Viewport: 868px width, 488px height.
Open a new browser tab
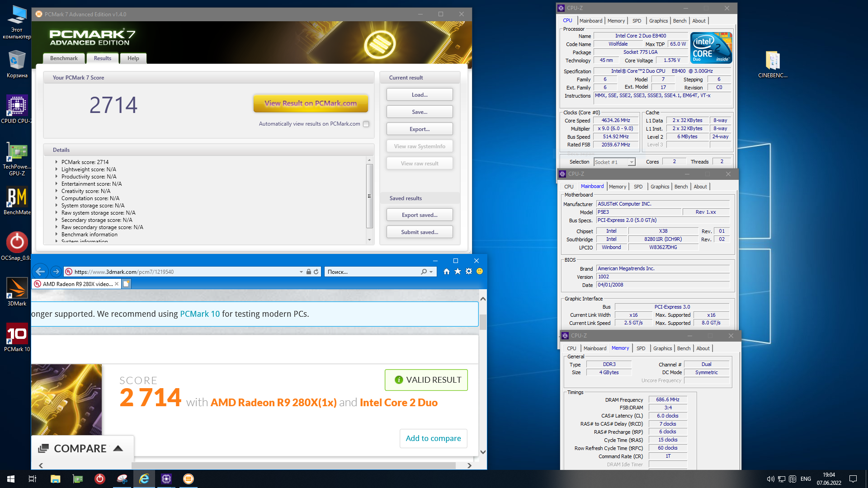pyautogui.click(x=127, y=284)
